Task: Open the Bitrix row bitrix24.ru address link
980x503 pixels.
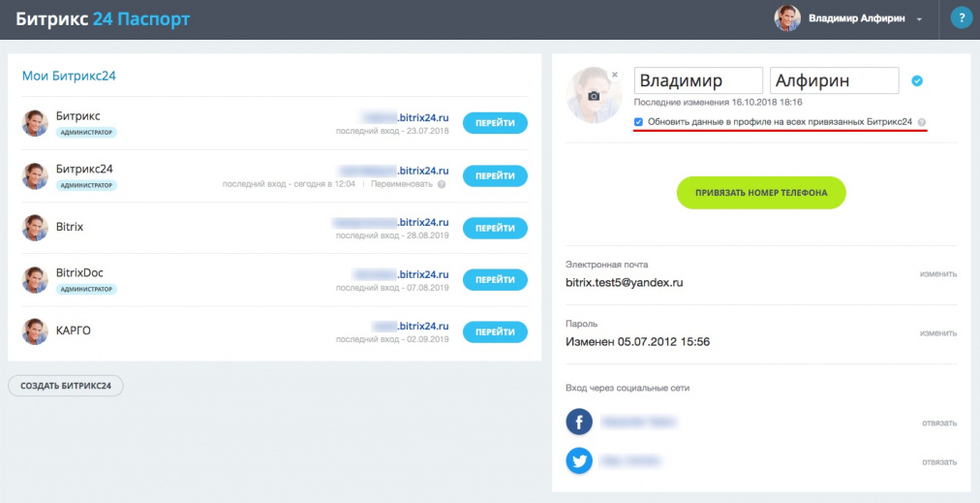Action: (390, 222)
